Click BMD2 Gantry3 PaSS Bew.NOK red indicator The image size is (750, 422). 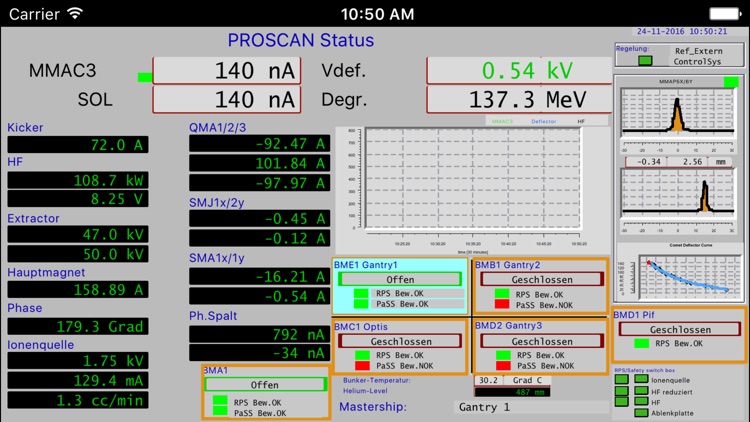point(503,366)
